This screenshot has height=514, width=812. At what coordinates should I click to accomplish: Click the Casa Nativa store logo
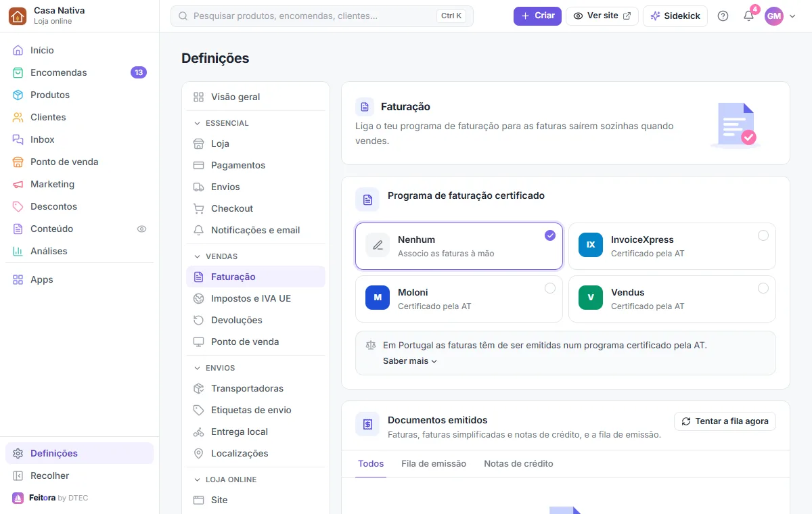18,16
